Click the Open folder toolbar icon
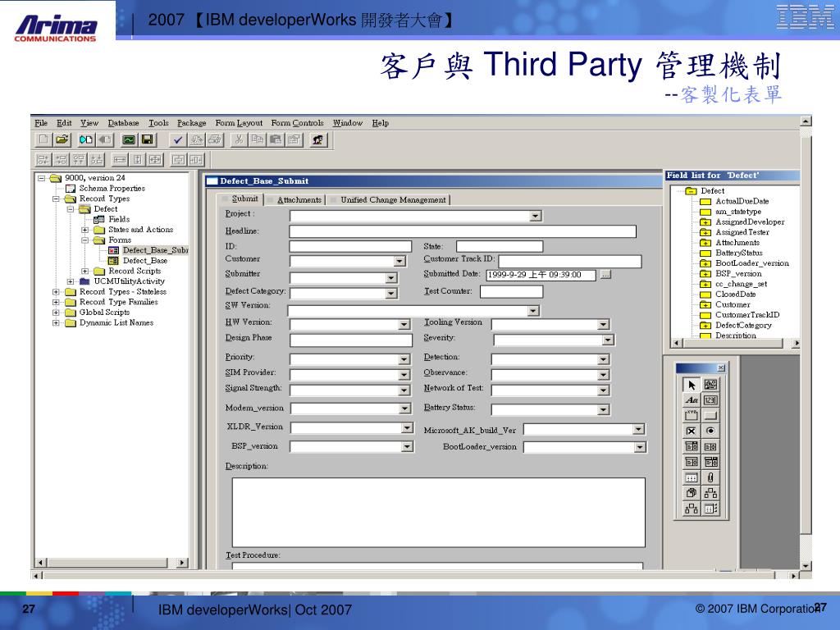Viewport: 840px width, 630px height. click(x=62, y=140)
